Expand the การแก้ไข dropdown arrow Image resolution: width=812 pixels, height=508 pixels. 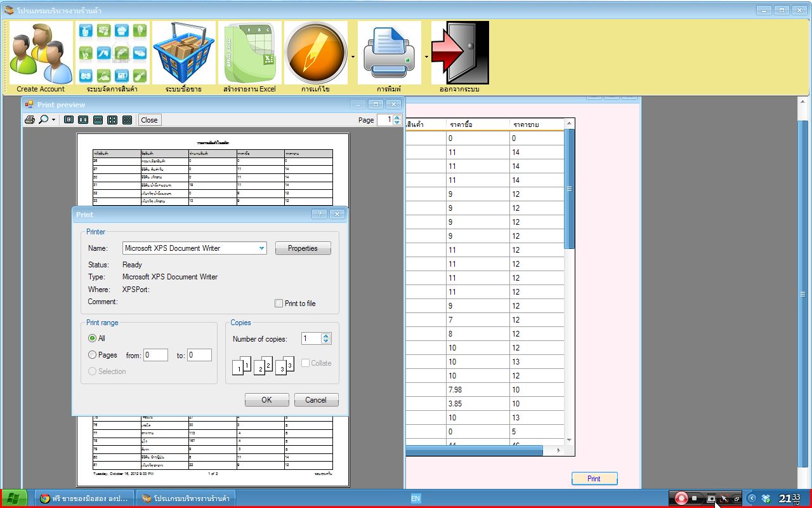click(353, 57)
